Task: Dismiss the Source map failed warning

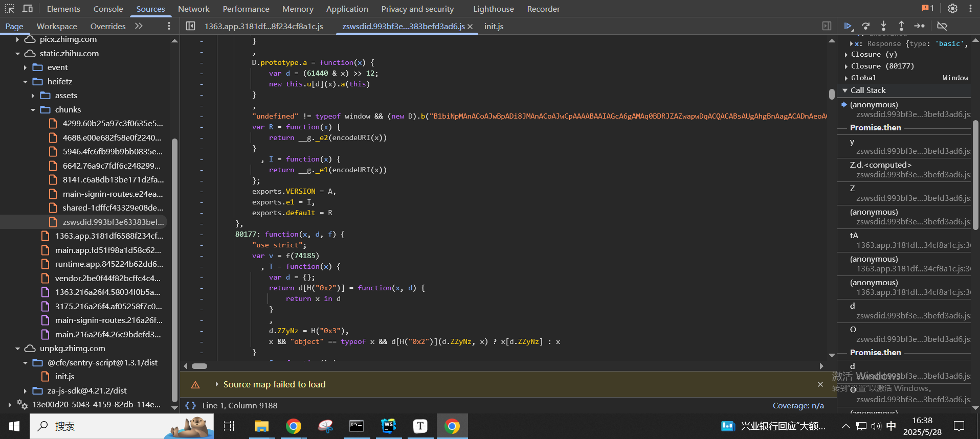Action: tap(820, 384)
